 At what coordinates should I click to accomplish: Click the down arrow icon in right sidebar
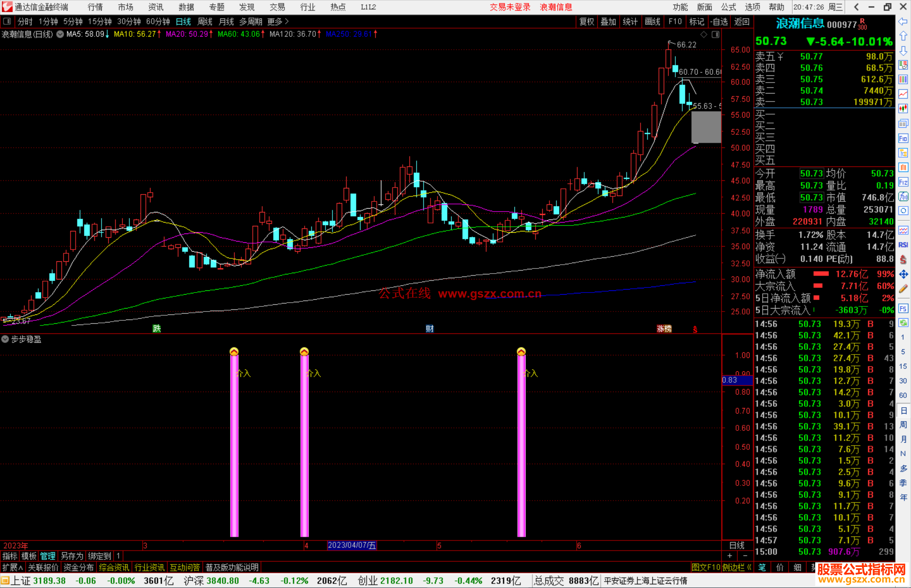(x=903, y=51)
